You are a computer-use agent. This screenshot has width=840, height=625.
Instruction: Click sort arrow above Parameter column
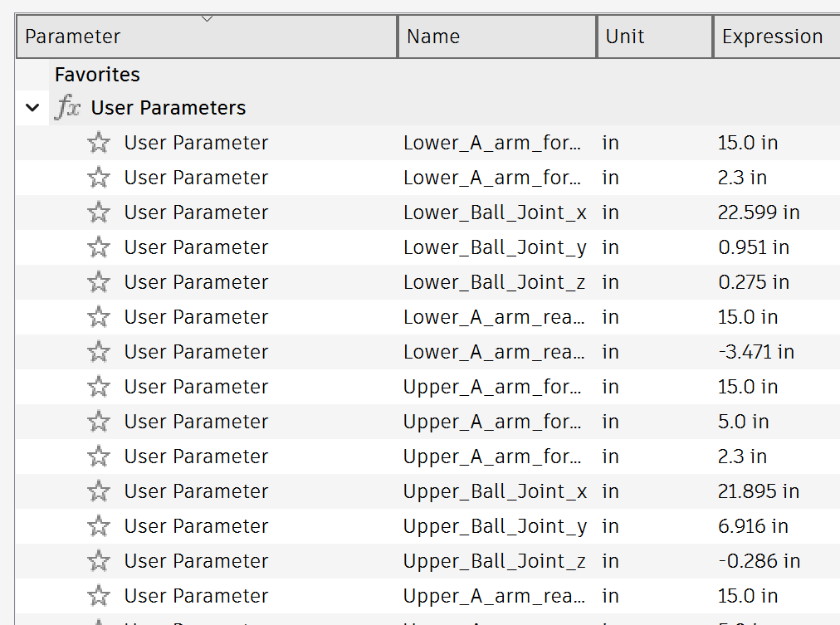(x=207, y=18)
